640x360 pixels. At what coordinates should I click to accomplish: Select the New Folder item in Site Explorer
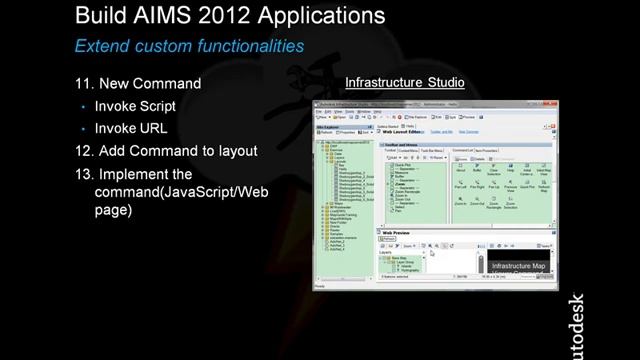point(338,222)
